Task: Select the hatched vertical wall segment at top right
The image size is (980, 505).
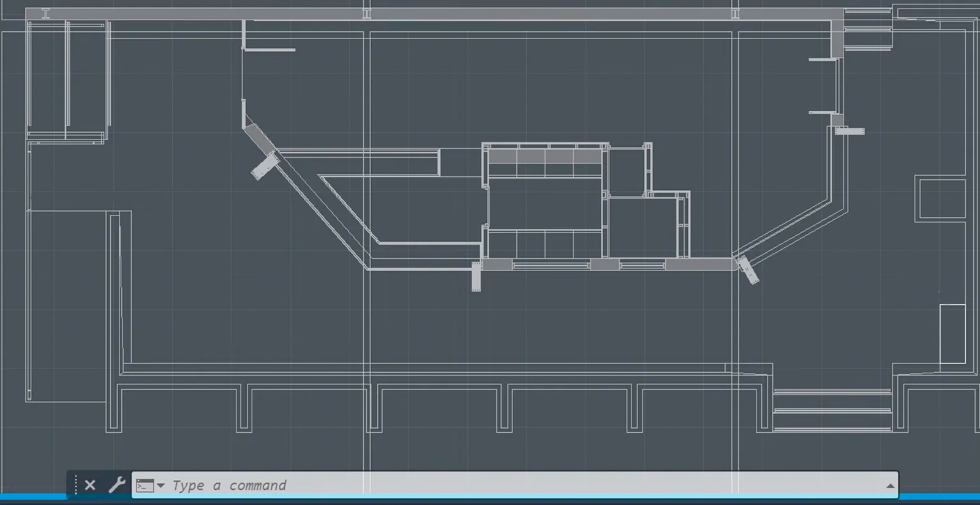Action: click(837, 39)
